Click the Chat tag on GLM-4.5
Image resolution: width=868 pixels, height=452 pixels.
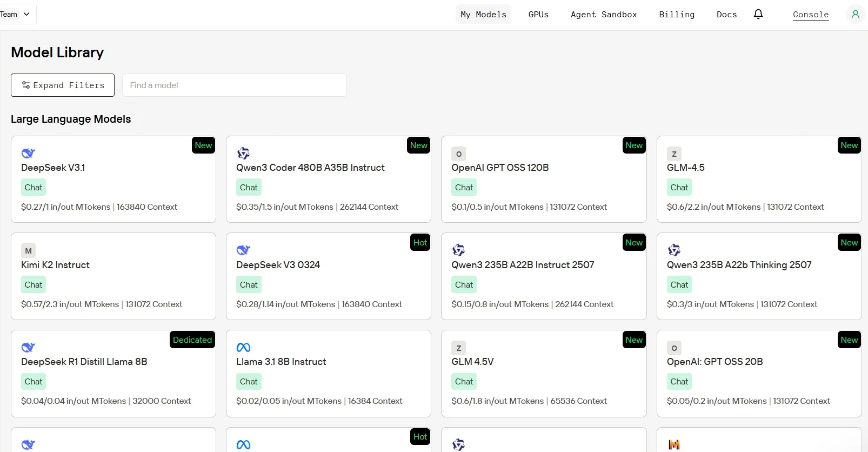[679, 188]
